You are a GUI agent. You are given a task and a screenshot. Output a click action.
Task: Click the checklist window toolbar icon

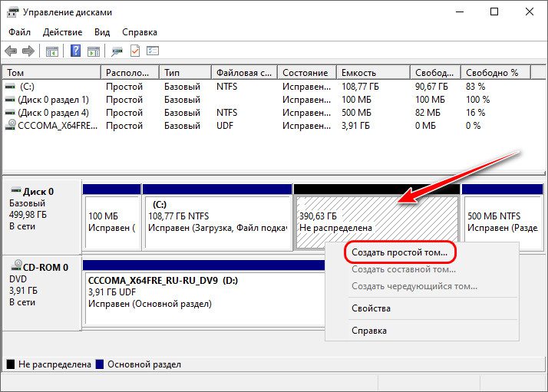point(153,51)
